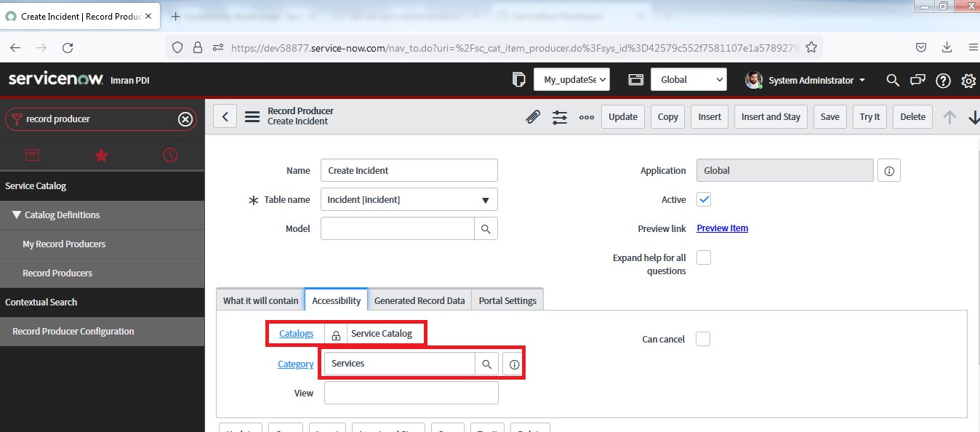
Task: Open the System Administrator user menu
Action: click(x=806, y=80)
